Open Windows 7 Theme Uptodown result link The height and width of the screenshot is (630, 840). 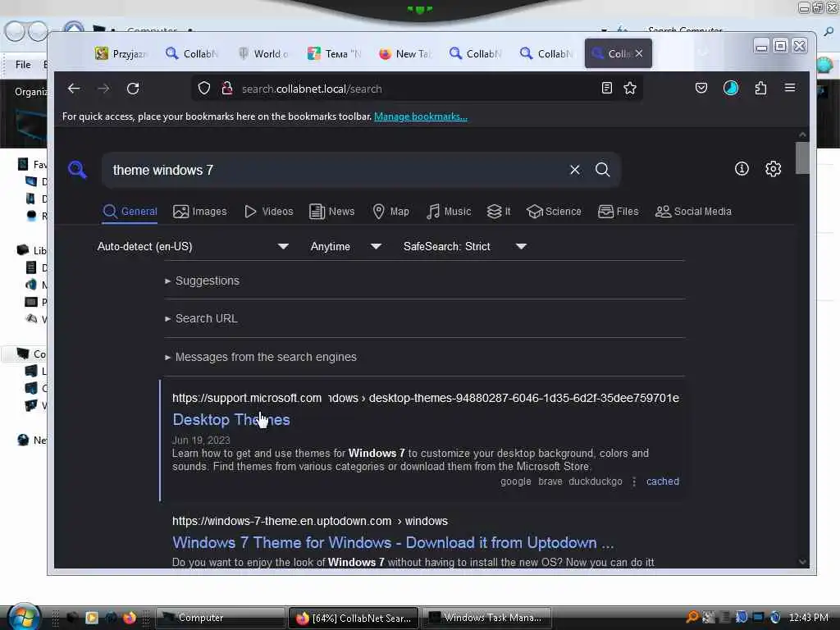(x=393, y=543)
